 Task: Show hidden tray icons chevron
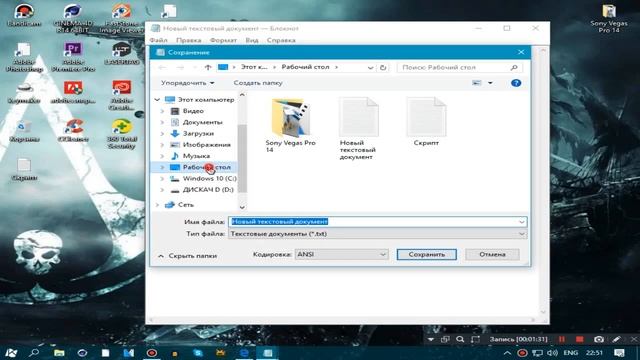[507, 353]
